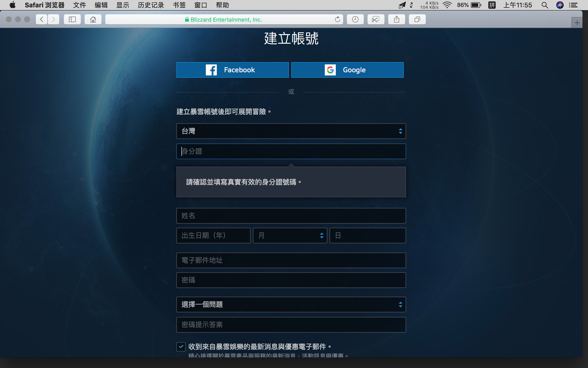588x368 pixels.
Task: Click the battery status icon
Action: (476, 5)
